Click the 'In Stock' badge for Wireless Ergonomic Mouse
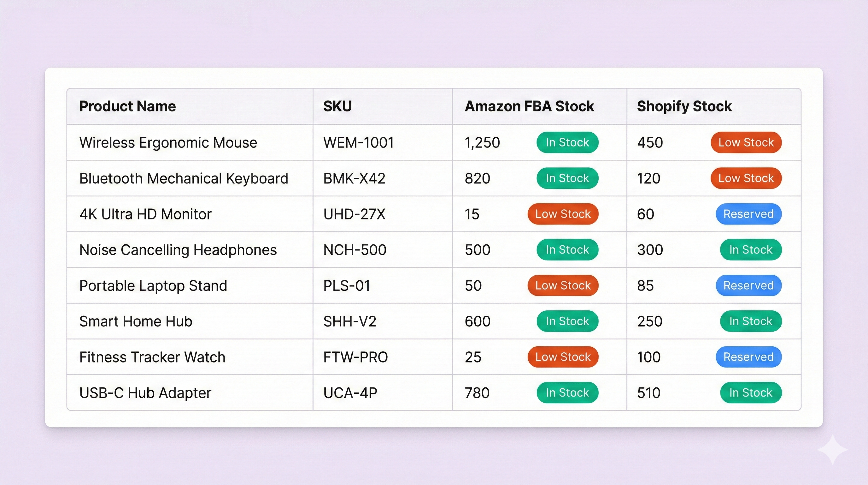Viewport: 868px width, 485px height. 567,142
